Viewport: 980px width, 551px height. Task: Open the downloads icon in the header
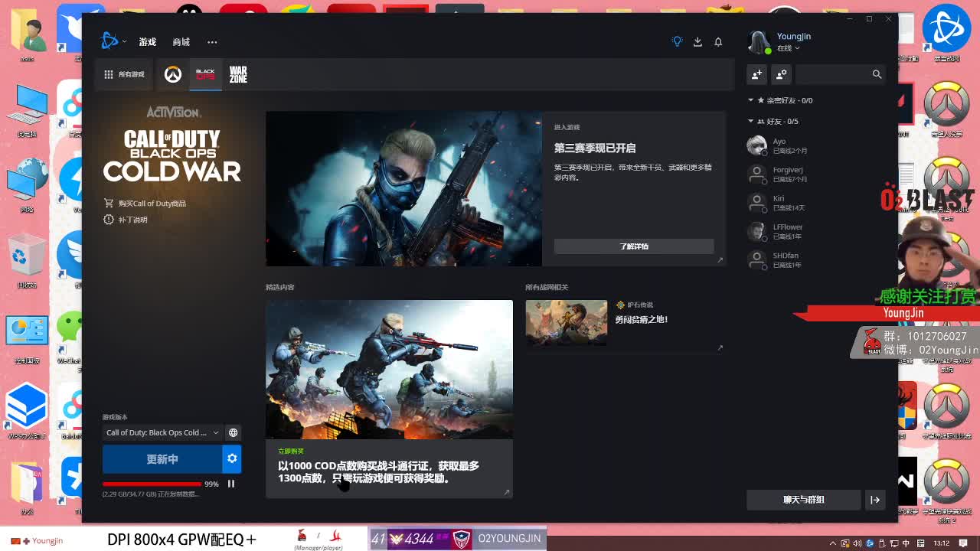pos(697,42)
